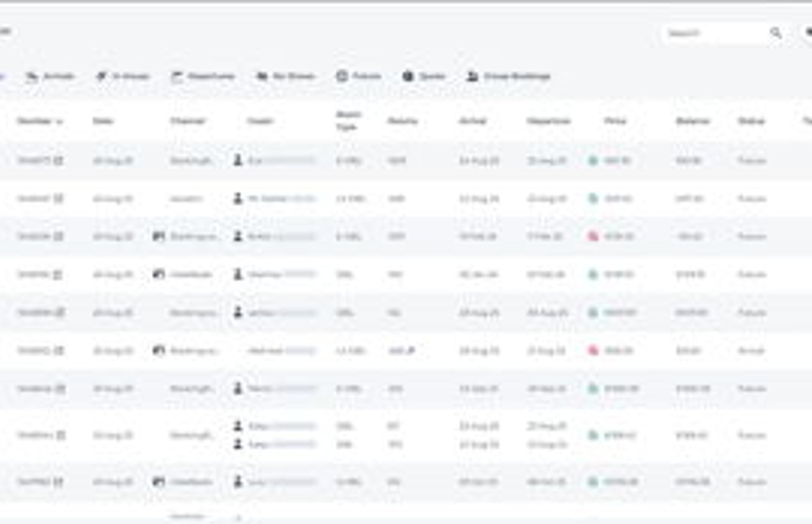Click the Price column header
Image resolution: width=812 pixels, height=524 pixels.
615,121
